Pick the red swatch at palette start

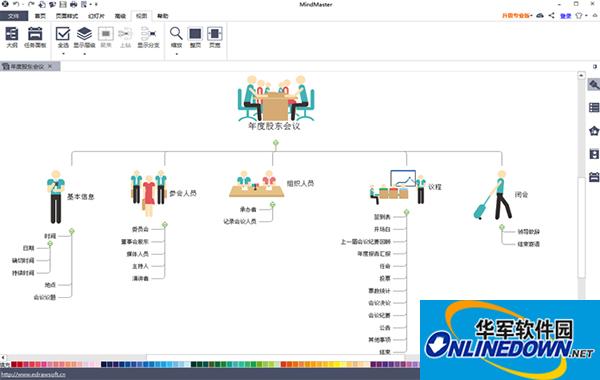point(14,364)
